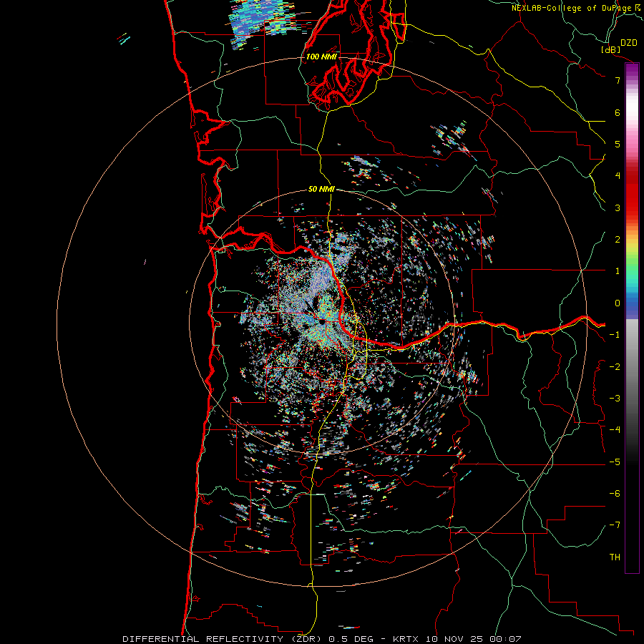Click the 5 value on the scale
Image resolution: width=644 pixels, height=644 pixels.
618,144
